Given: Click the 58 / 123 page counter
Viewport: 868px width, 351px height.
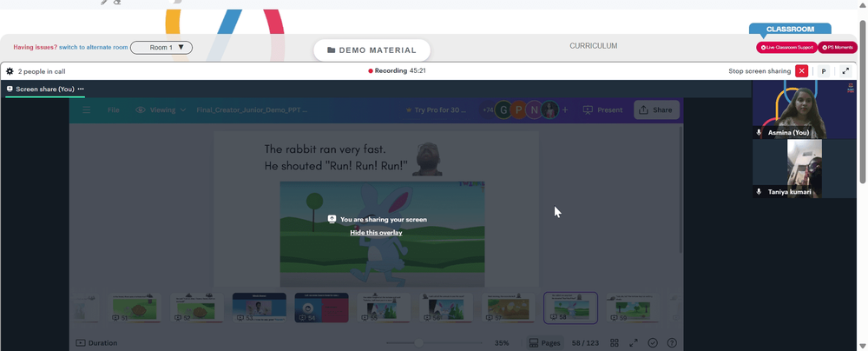Looking at the screenshot, I should click(585, 342).
